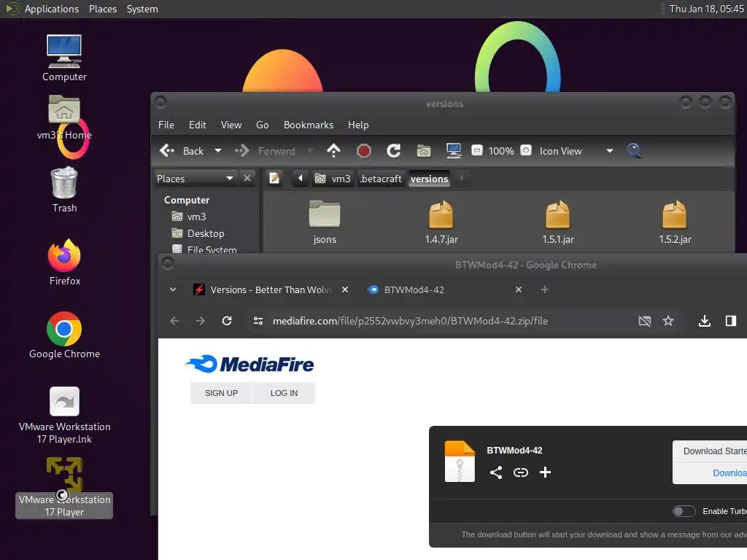Navigate to vm3 in the path bar
Screen dimensions: 747x560
[333, 179]
